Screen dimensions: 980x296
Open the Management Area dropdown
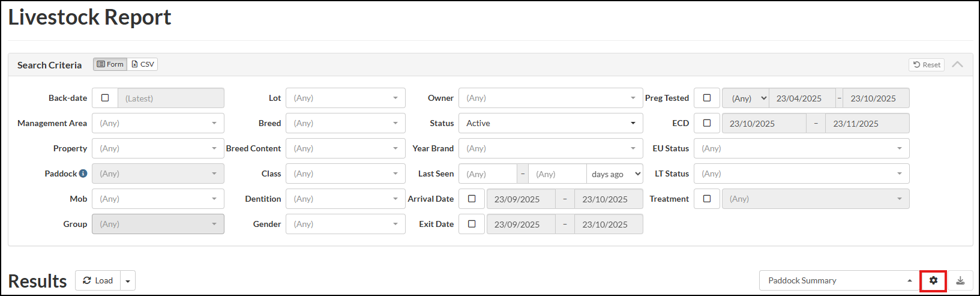[x=158, y=123]
